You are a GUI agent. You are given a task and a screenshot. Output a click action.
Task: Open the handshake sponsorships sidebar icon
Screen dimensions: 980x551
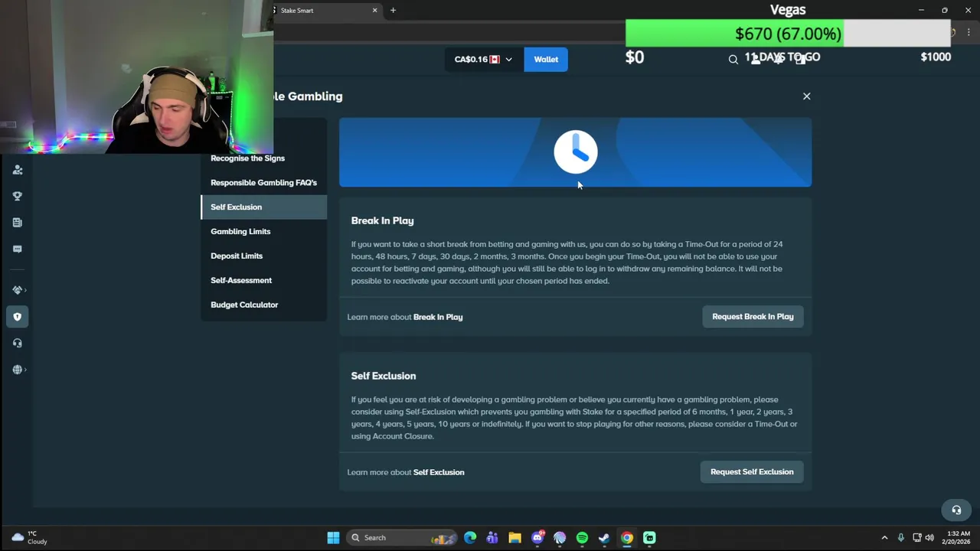[x=17, y=290]
